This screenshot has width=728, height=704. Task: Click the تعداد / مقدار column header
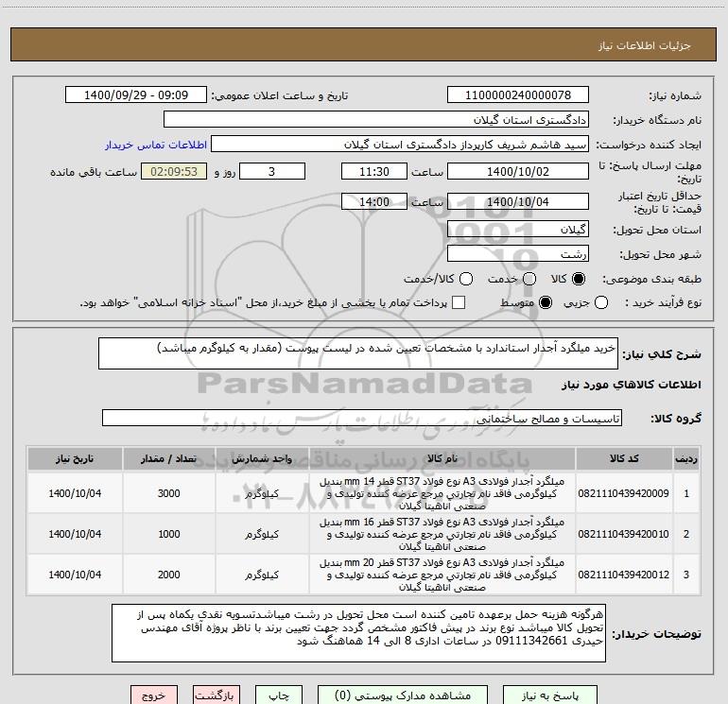[x=169, y=459]
